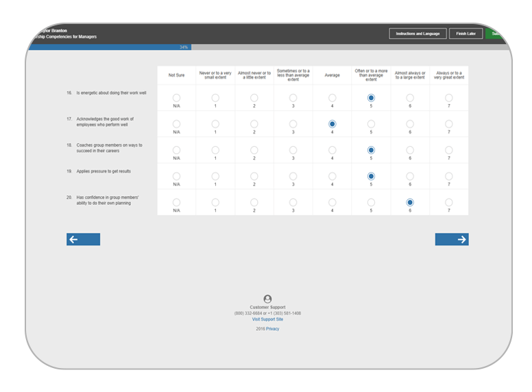
Task: Select N/A for question 20
Action: pyautogui.click(x=176, y=202)
